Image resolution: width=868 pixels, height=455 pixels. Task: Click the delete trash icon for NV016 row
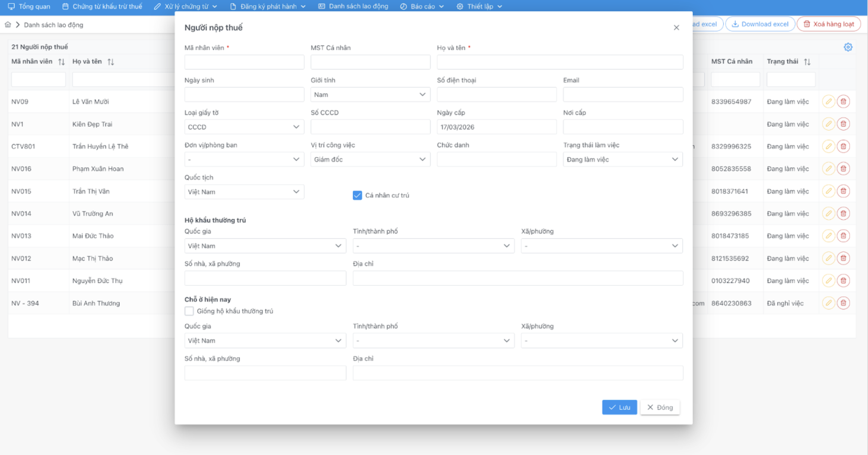843,169
